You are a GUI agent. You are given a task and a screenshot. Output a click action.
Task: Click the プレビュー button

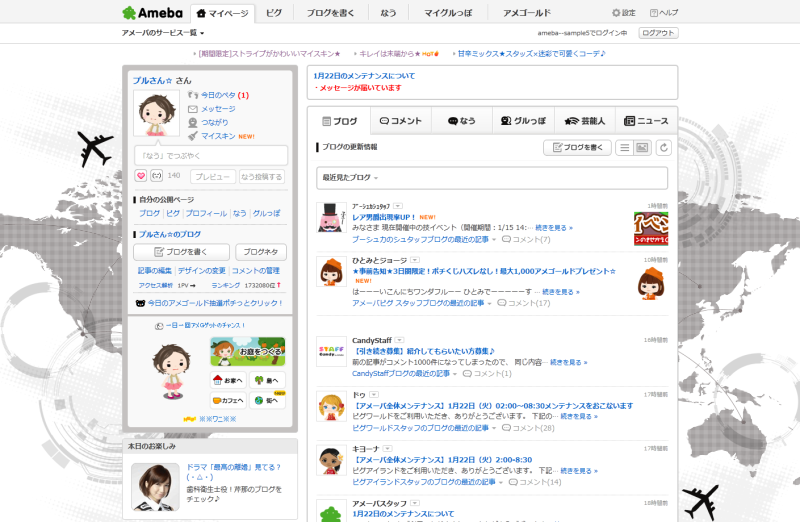[213, 177]
